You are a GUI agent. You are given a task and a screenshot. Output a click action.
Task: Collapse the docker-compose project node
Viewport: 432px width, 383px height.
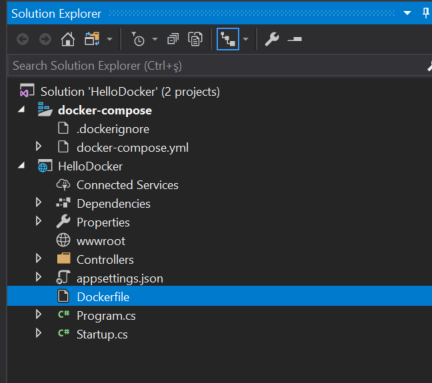[21, 109]
